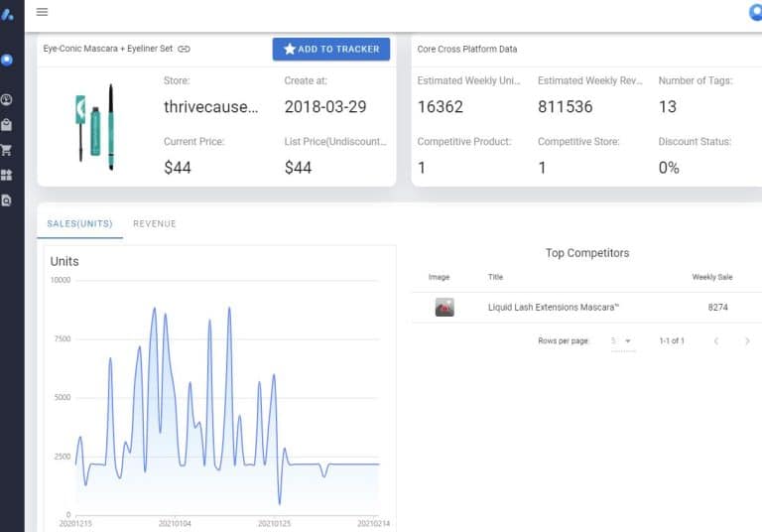
Task: Go to the previous competitors page
Action: pos(713,341)
